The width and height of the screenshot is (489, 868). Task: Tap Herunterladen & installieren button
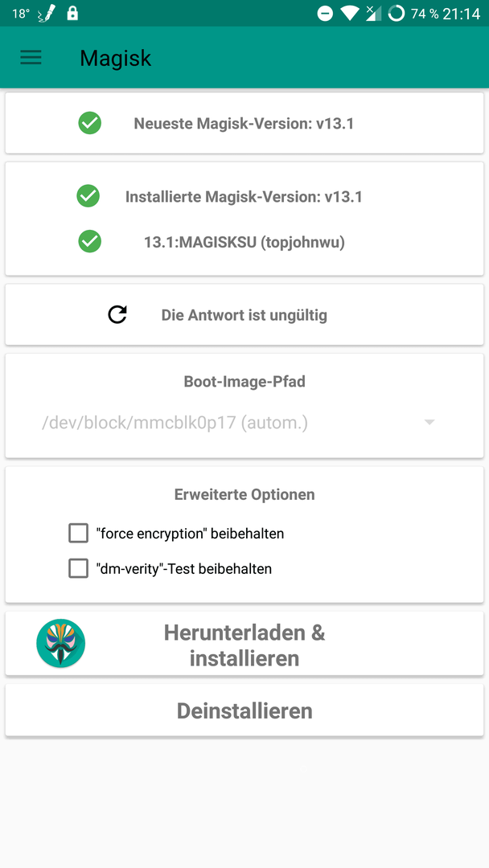pos(244,644)
